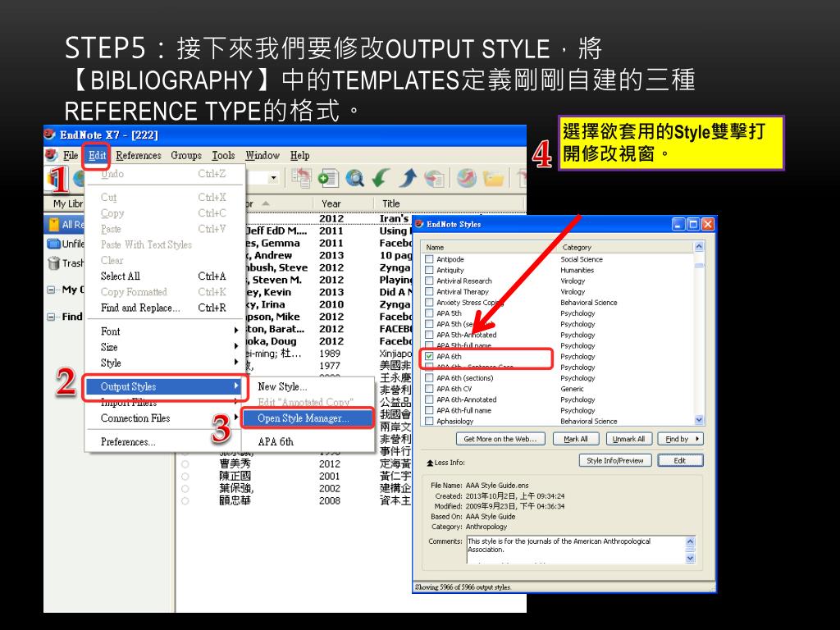Select the Trash group icon
The image size is (840, 630).
point(53,263)
